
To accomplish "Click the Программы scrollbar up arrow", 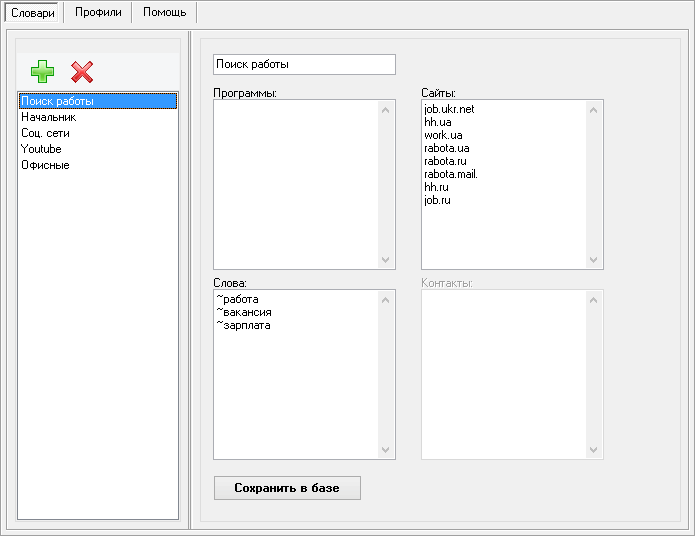I will [386, 109].
